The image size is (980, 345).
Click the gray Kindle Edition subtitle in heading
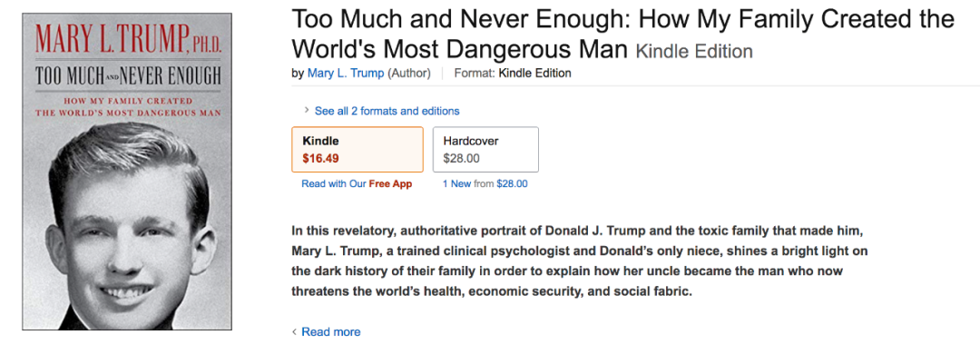tap(694, 51)
